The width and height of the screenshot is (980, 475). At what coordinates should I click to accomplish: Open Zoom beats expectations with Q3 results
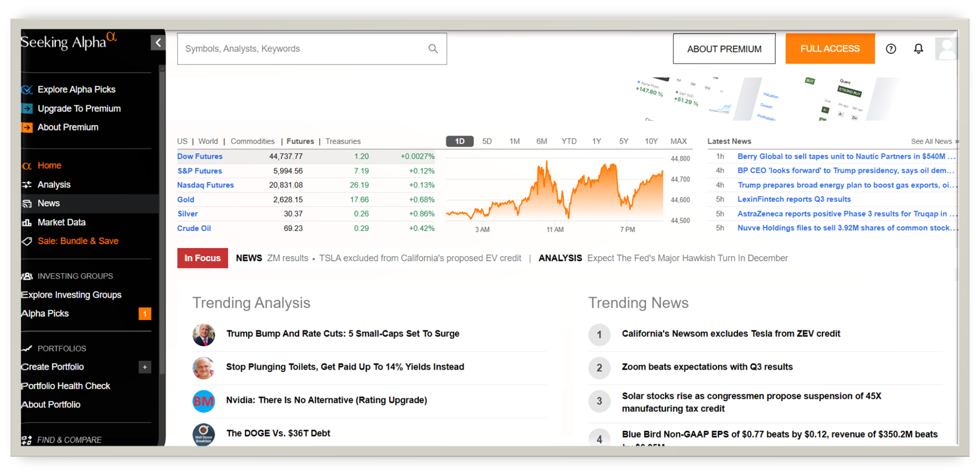[707, 367]
